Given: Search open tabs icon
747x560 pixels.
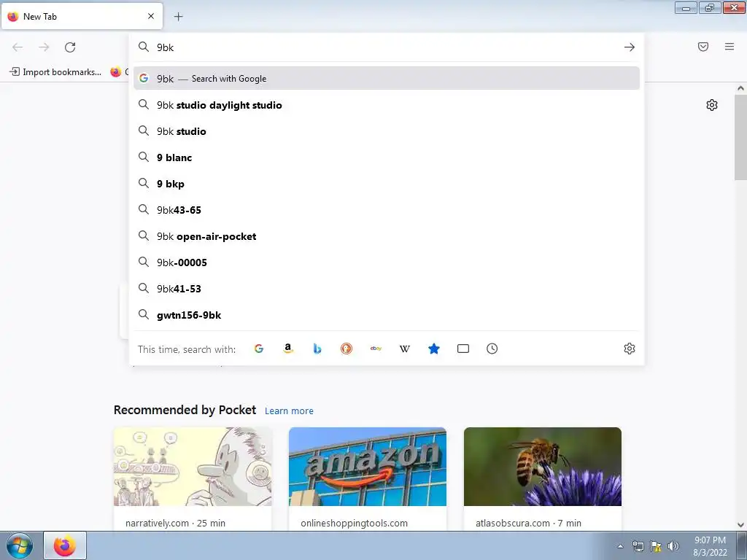Looking at the screenshot, I should pos(463,349).
